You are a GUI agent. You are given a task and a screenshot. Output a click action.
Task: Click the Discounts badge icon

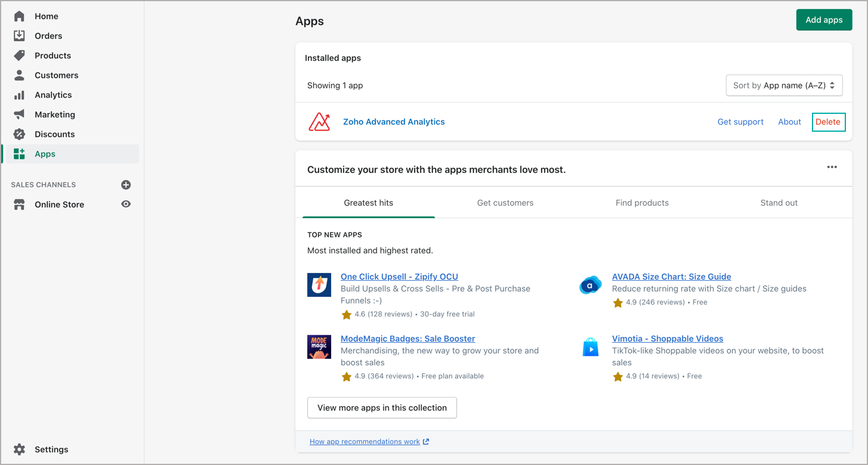19,134
